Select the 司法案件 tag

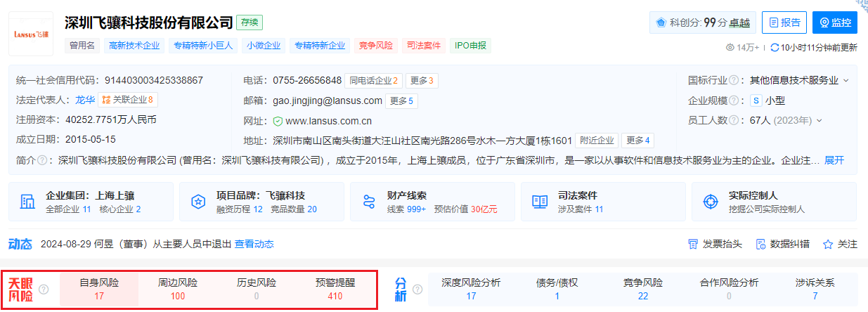tap(424, 46)
